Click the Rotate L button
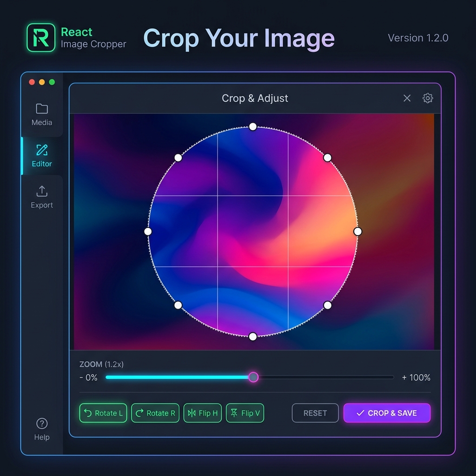 pos(103,413)
